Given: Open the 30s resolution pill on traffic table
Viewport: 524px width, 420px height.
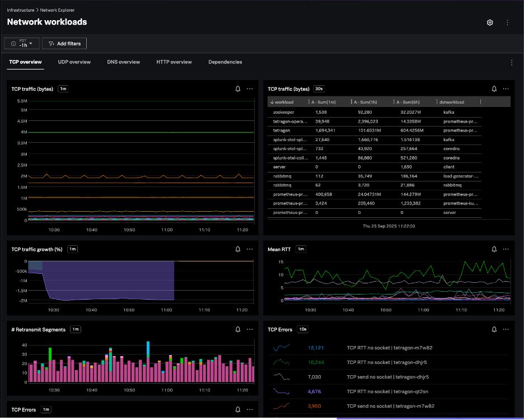Looking at the screenshot, I should click(x=319, y=88).
